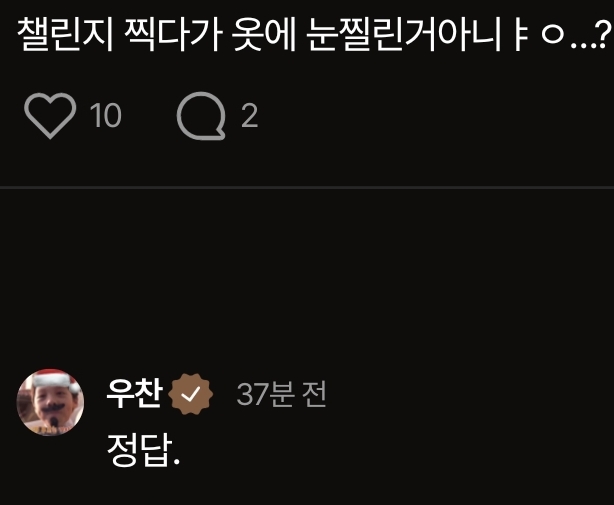
Task: Click the divider line below the post actions
Action: (307, 188)
